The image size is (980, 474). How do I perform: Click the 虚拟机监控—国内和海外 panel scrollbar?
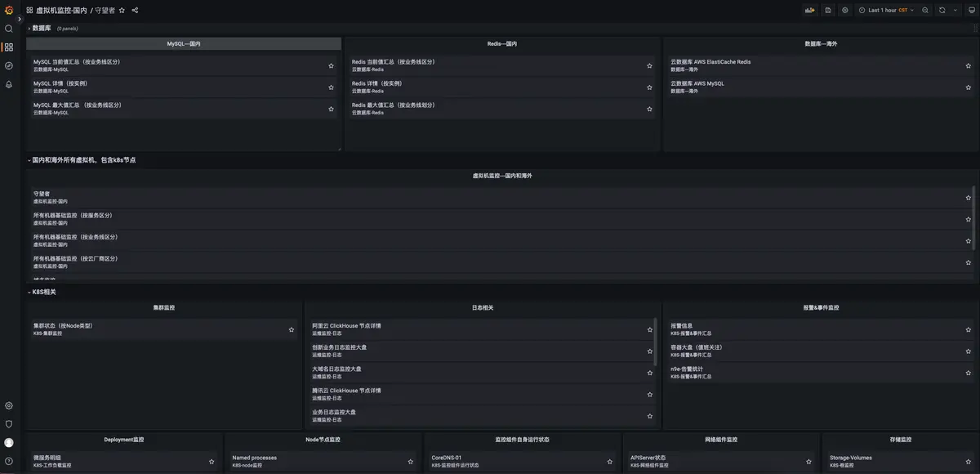point(972,217)
